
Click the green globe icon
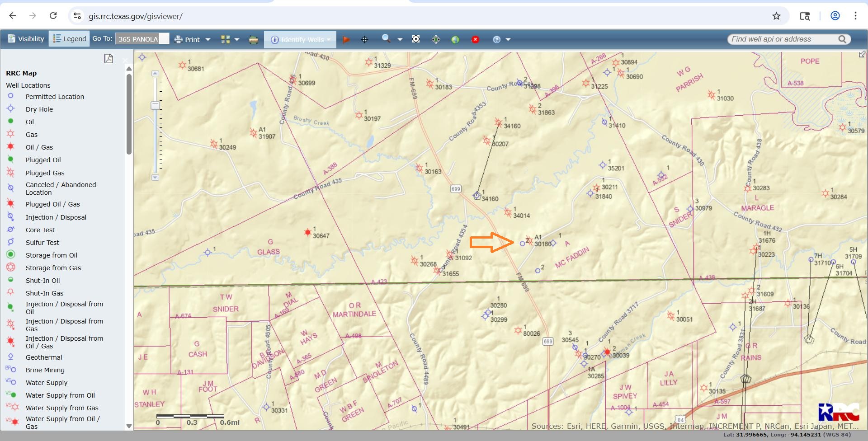[455, 40]
